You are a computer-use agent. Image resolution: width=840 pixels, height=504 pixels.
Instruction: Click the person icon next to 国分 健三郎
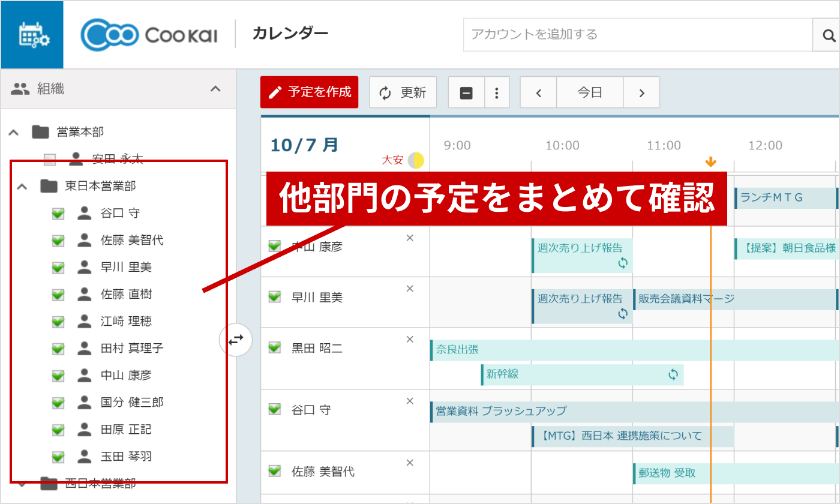(x=85, y=402)
